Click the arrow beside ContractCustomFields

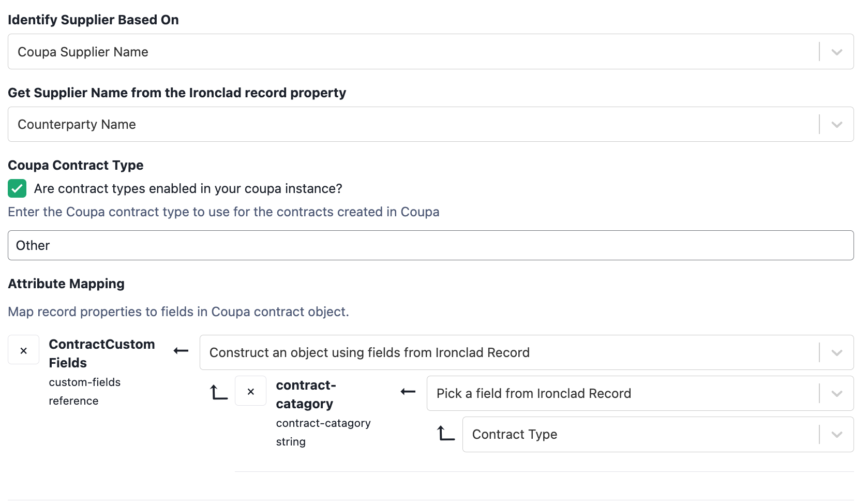coord(181,351)
